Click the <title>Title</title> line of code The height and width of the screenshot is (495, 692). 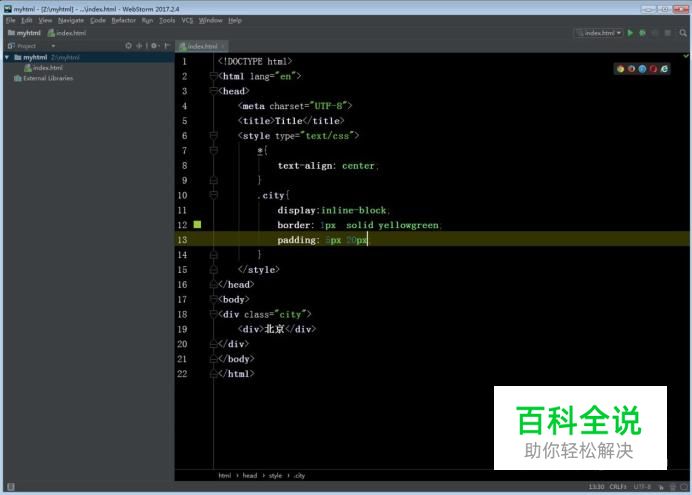click(291, 121)
